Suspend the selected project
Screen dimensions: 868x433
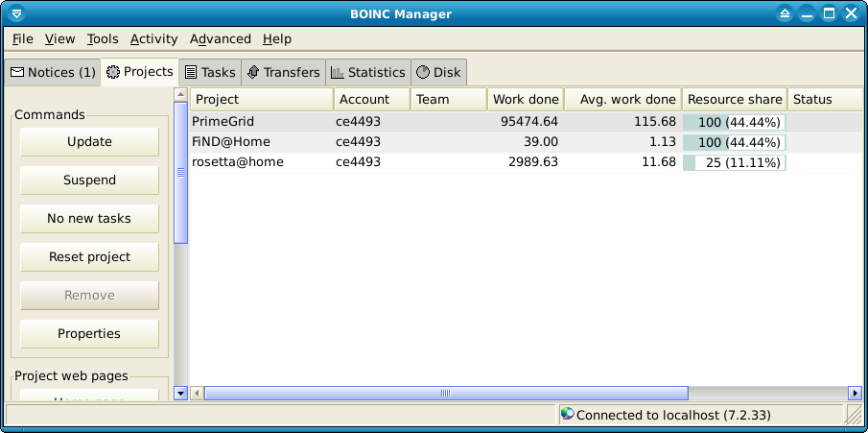tap(90, 180)
